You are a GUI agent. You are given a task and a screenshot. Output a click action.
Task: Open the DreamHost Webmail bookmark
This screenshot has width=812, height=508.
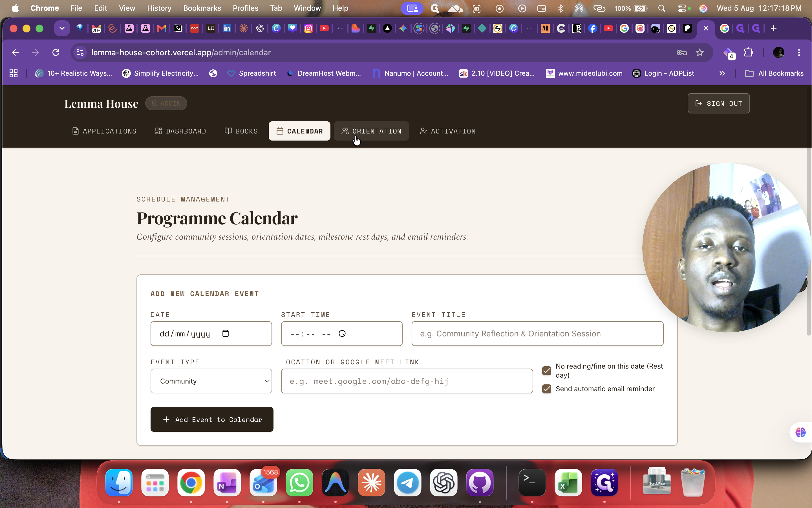pyautogui.click(x=324, y=73)
